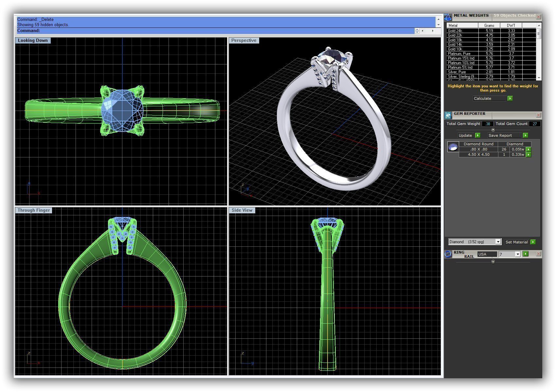
Task: Click the 0.33tw weight cell
Action: (x=518, y=155)
